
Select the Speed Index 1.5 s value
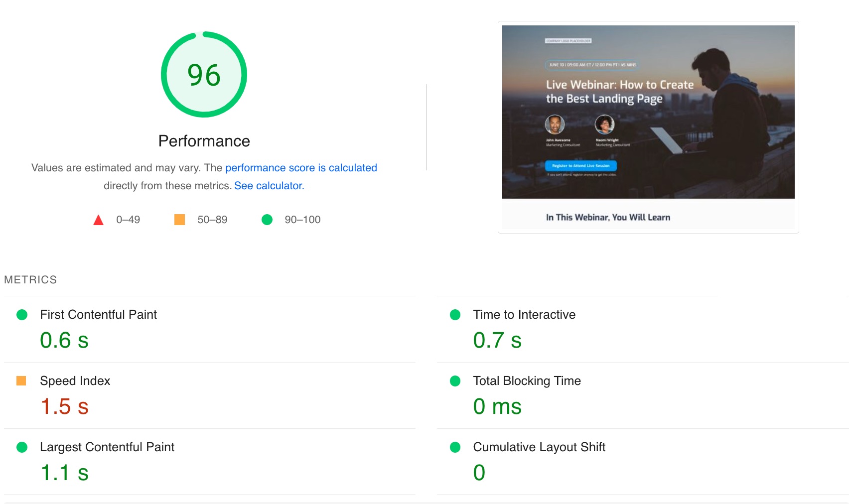[64, 406]
